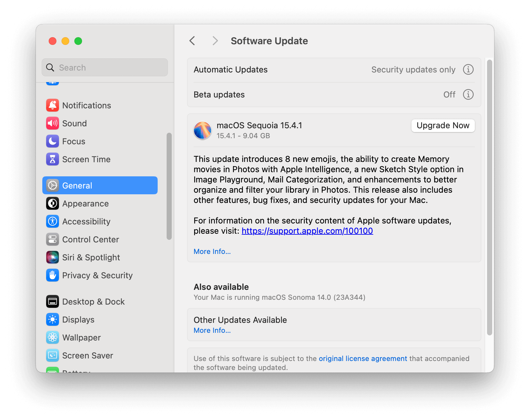Click the 'Beta updates' label

tap(219, 95)
